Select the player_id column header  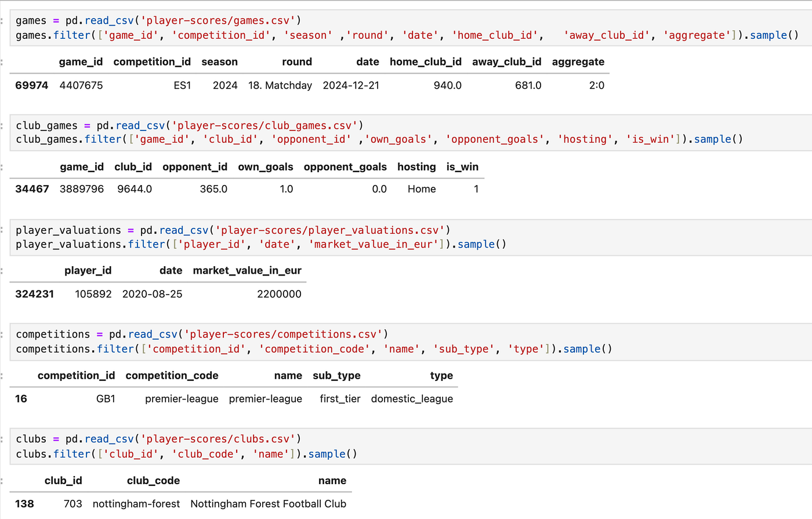[x=88, y=270]
